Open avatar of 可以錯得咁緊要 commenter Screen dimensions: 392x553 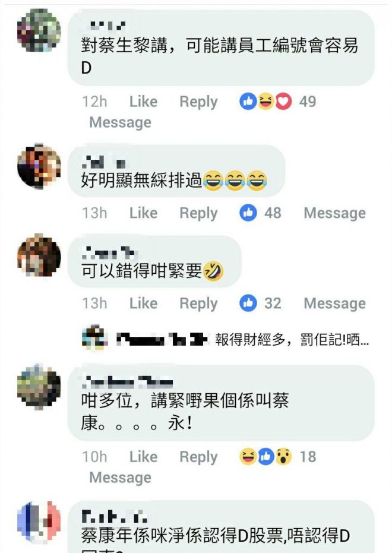(39, 255)
